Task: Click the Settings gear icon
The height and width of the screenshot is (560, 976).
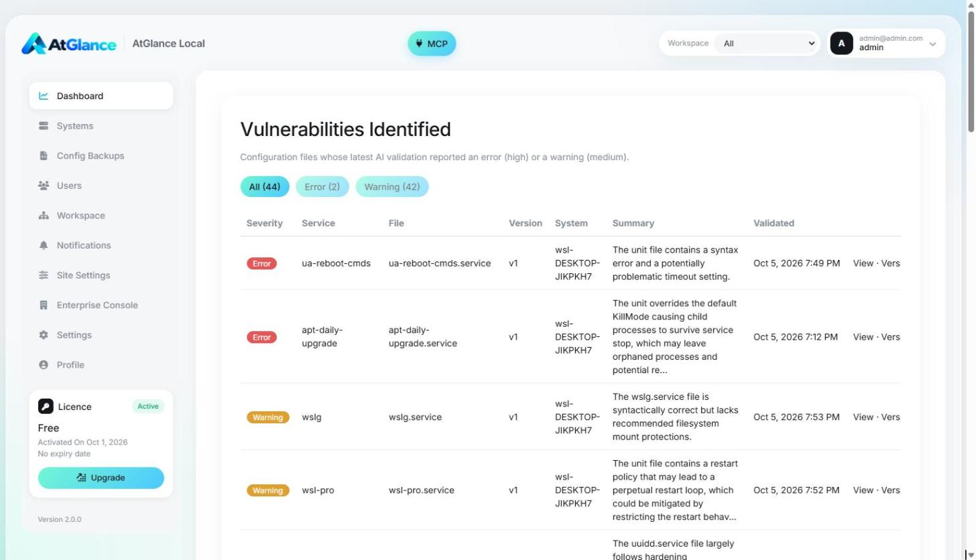Action: 44,335
